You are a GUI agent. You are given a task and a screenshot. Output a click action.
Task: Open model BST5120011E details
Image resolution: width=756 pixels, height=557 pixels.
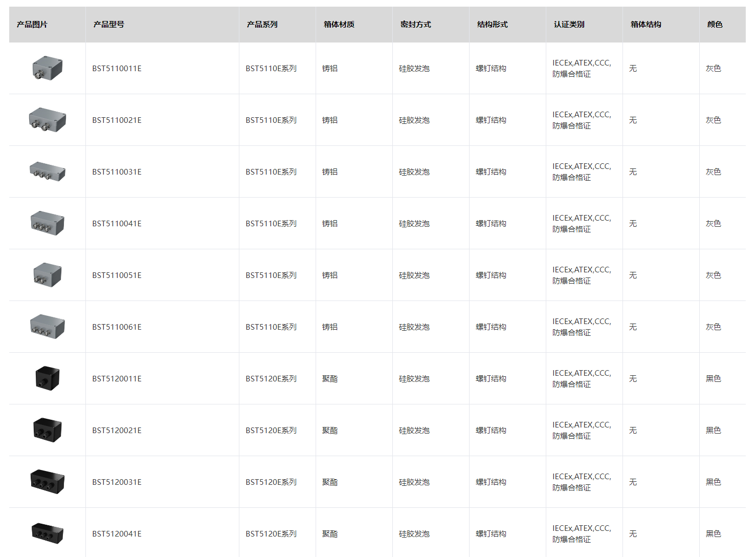tap(117, 379)
